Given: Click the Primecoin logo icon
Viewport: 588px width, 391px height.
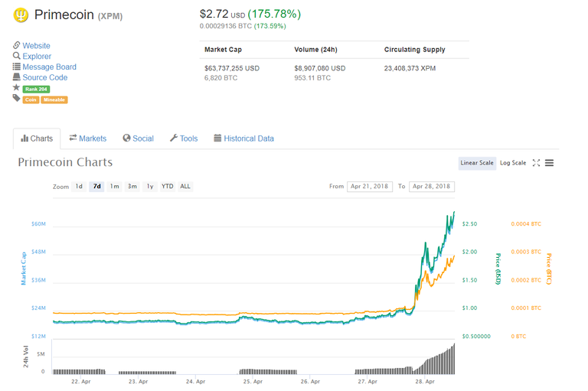Looking at the screenshot, I should [21, 15].
